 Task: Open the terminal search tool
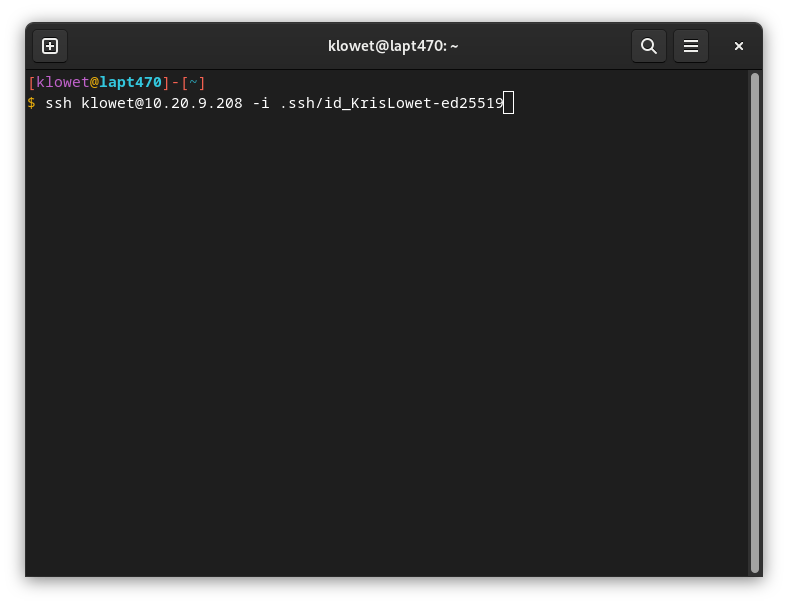pos(648,46)
